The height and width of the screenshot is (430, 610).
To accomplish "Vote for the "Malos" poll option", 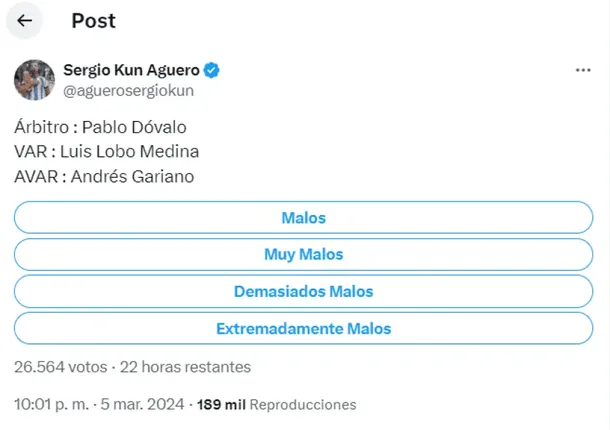I will point(304,217).
